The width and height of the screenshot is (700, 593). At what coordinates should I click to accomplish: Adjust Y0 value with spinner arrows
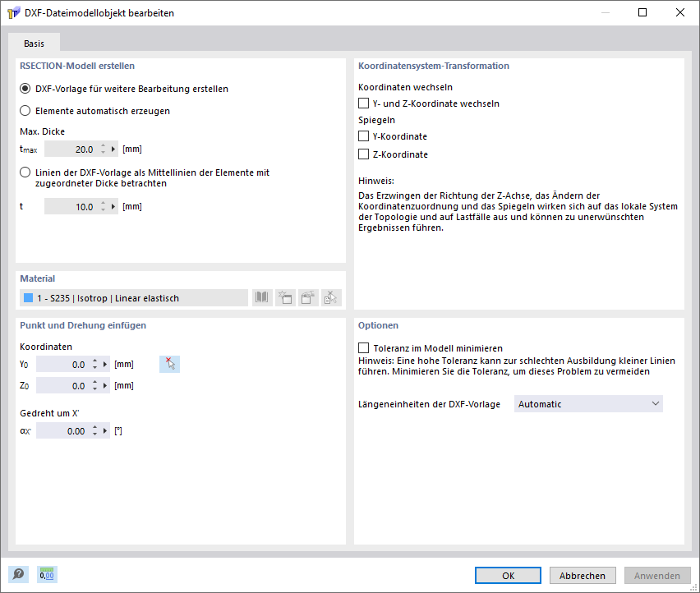click(94, 364)
